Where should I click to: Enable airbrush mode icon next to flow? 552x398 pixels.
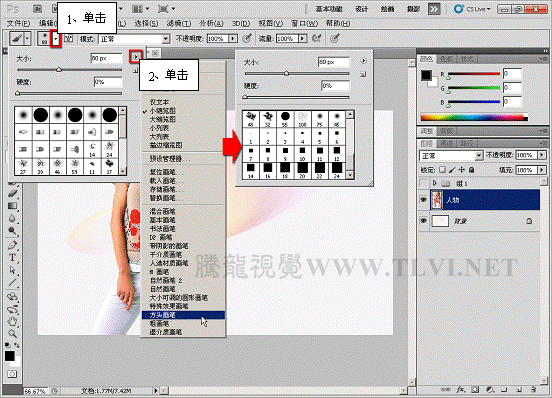tap(316, 38)
